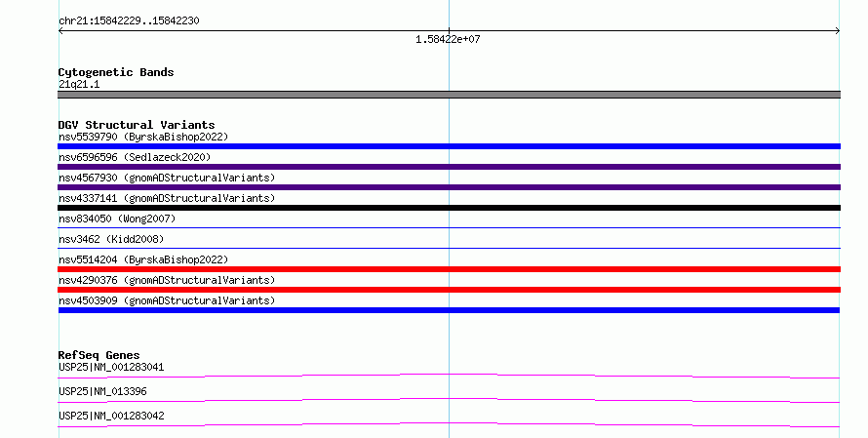
Task: Open transcript USP25|NM_001283041 label
Action: 111,367
